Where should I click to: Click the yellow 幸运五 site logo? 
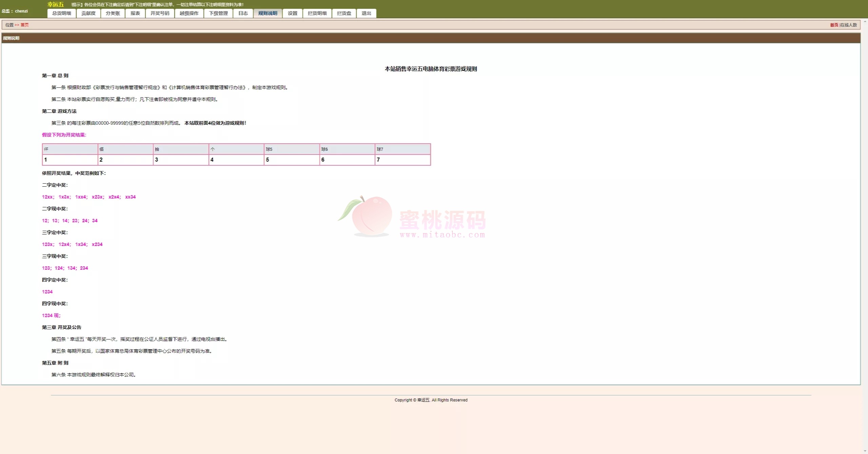click(x=56, y=4)
